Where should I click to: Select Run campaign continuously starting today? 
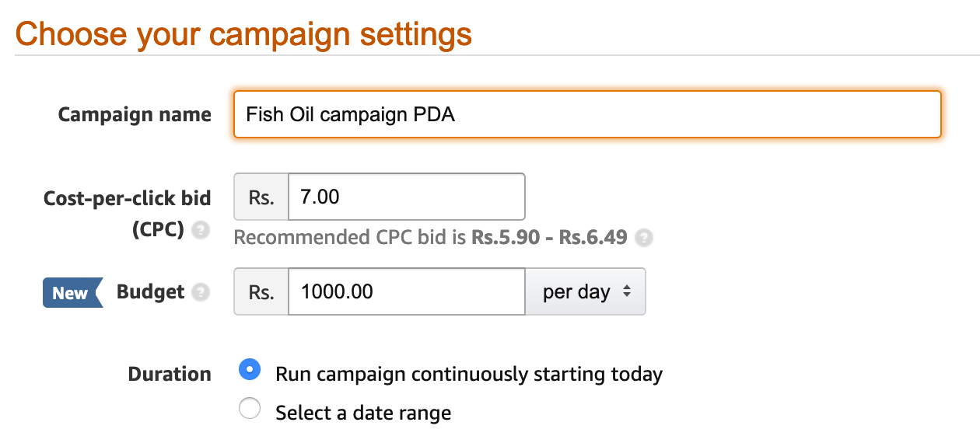click(250, 370)
